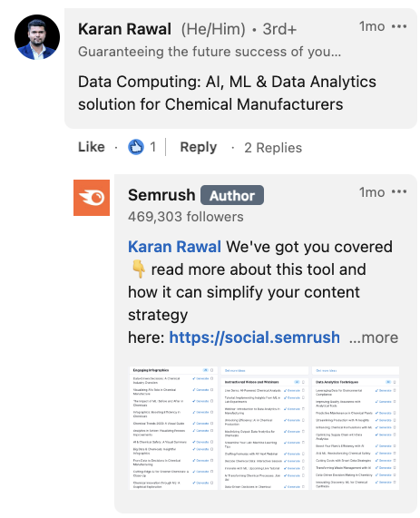Open the https://social.semrush link

pos(254,337)
